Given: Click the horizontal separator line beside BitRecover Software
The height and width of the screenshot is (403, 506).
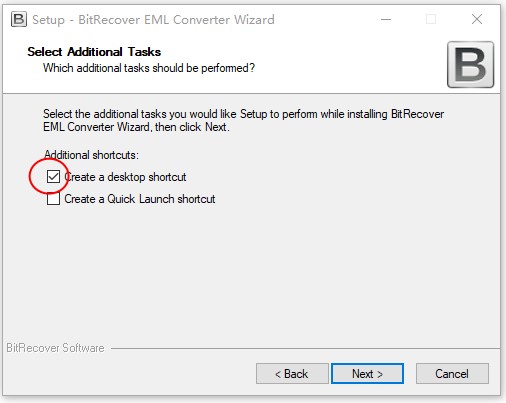Looking at the screenshot, I should coord(305,349).
